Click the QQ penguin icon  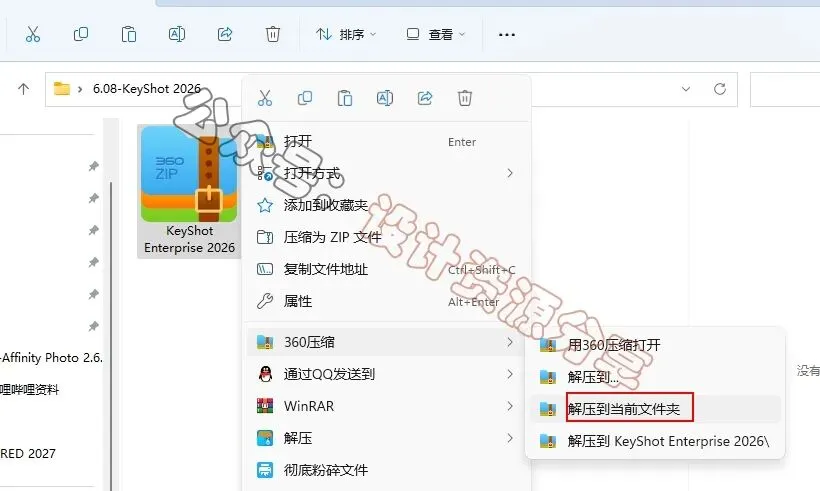(x=265, y=374)
